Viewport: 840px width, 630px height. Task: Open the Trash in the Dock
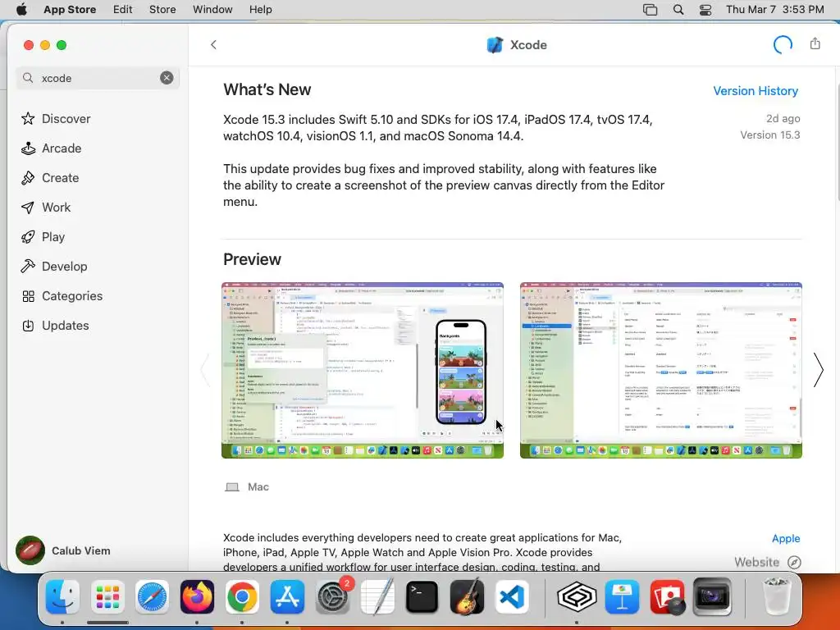pos(776,597)
